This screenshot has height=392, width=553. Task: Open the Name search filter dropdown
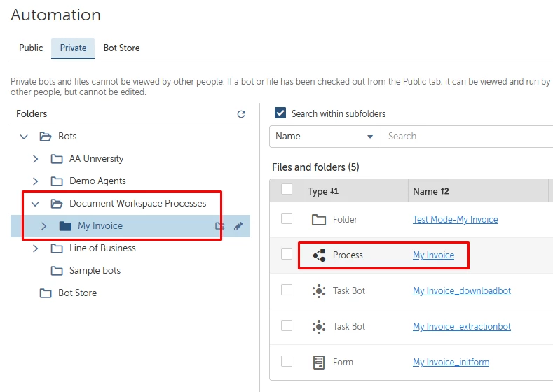(x=325, y=136)
